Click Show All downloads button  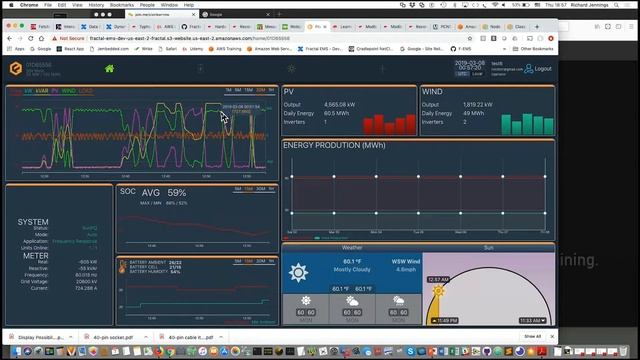[532, 336]
